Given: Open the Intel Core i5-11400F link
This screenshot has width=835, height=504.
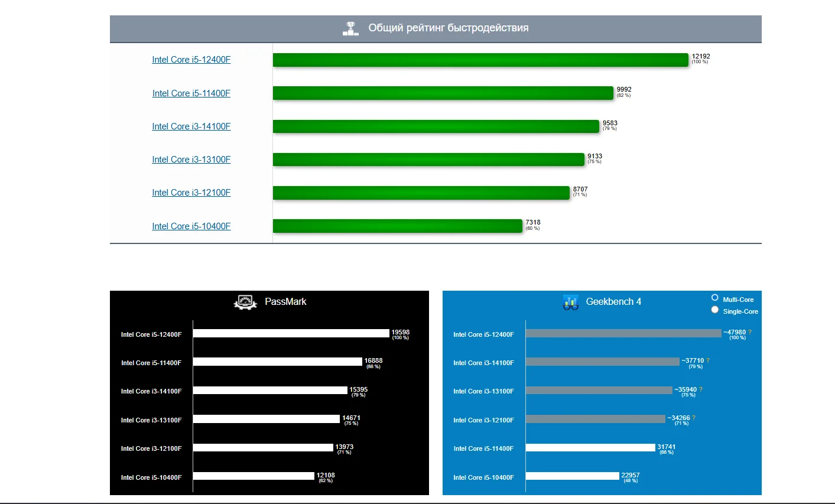Looking at the screenshot, I should pyautogui.click(x=191, y=93).
